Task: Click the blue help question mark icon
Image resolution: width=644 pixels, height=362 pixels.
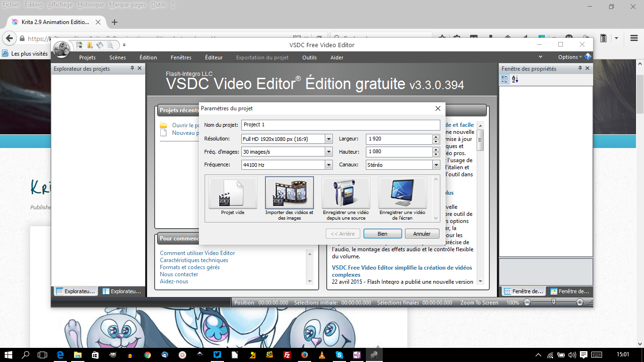Action: [x=587, y=57]
